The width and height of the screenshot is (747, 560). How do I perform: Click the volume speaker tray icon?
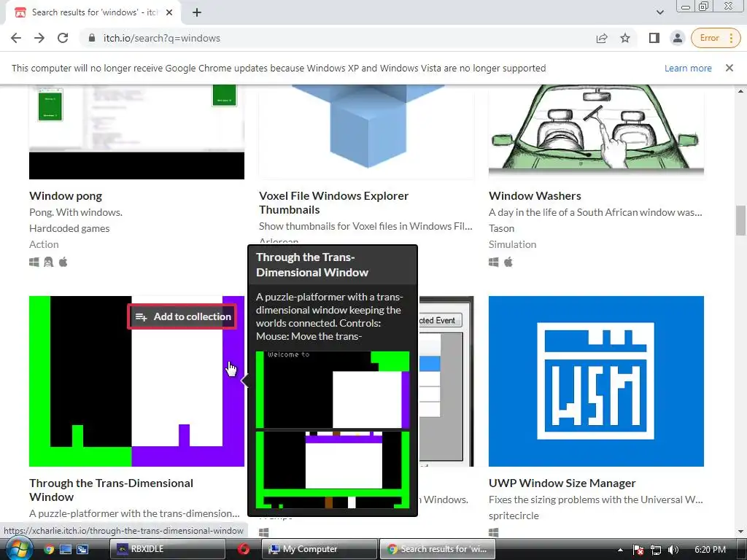[673, 550]
